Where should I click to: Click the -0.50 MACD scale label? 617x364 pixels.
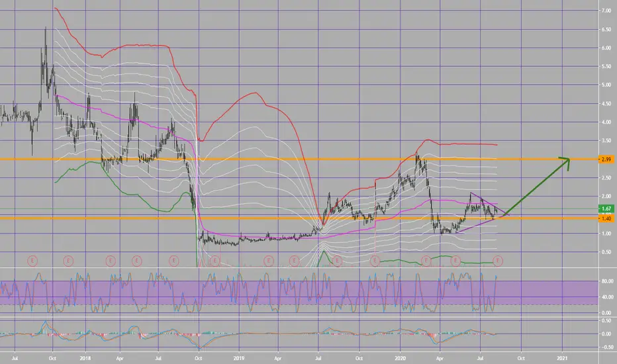coord(607,347)
